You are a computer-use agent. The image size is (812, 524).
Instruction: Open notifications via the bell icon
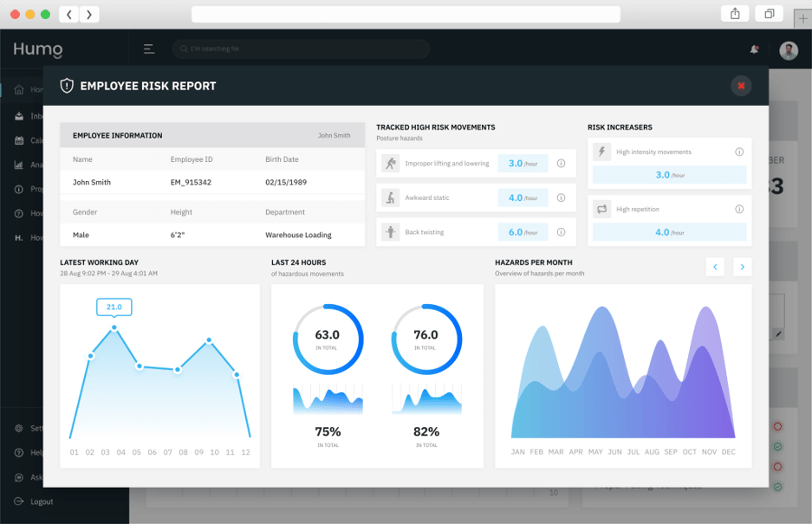click(753, 49)
